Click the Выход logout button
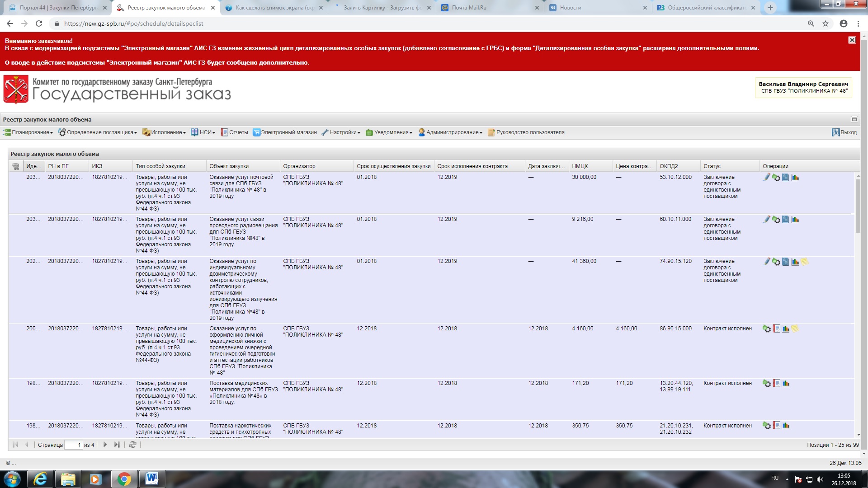This screenshot has height=488, width=868. 844,132
